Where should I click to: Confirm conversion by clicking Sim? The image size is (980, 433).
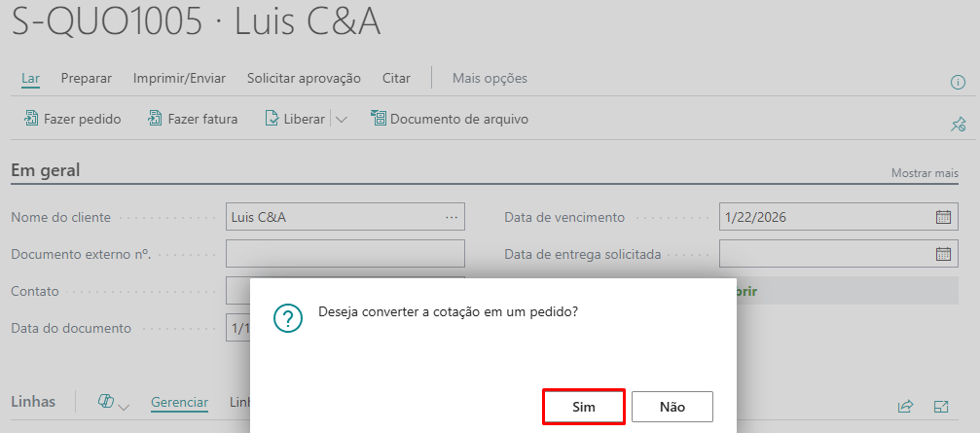pos(583,407)
